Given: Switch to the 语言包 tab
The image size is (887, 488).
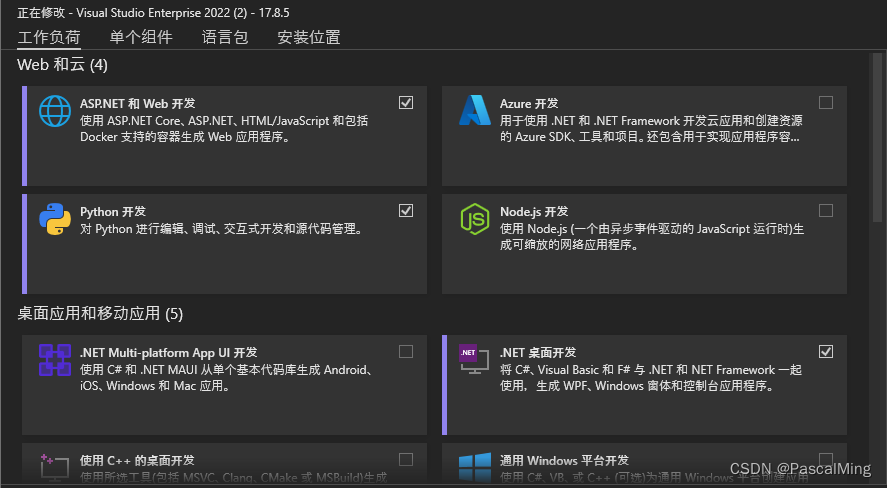Looking at the screenshot, I should click(x=225, y=37).
